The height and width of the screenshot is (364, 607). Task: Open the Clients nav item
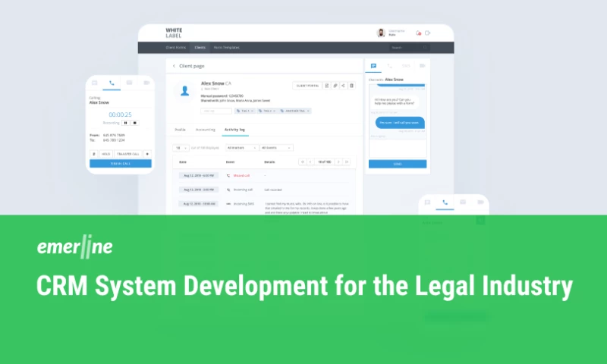coord(200,48)
